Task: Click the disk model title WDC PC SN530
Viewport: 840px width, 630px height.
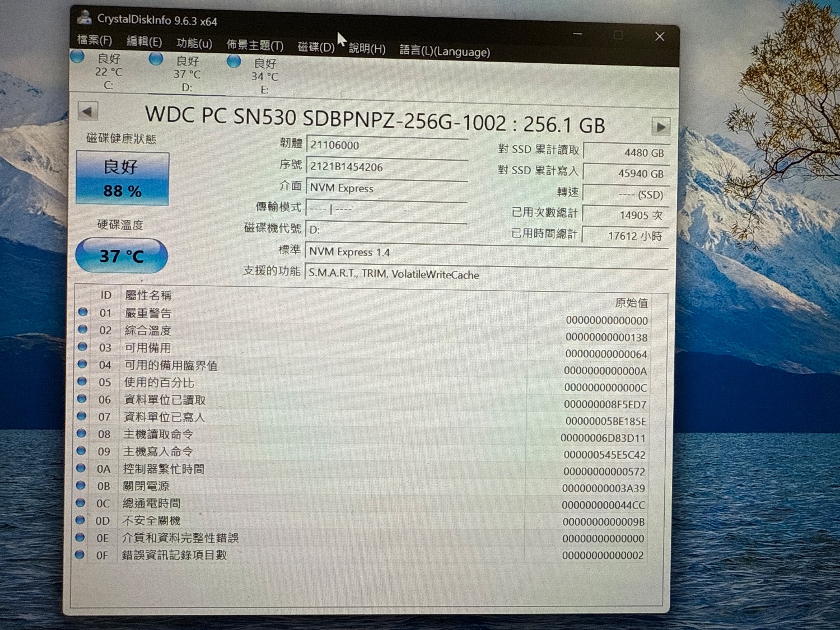Action: coord(375,119)
